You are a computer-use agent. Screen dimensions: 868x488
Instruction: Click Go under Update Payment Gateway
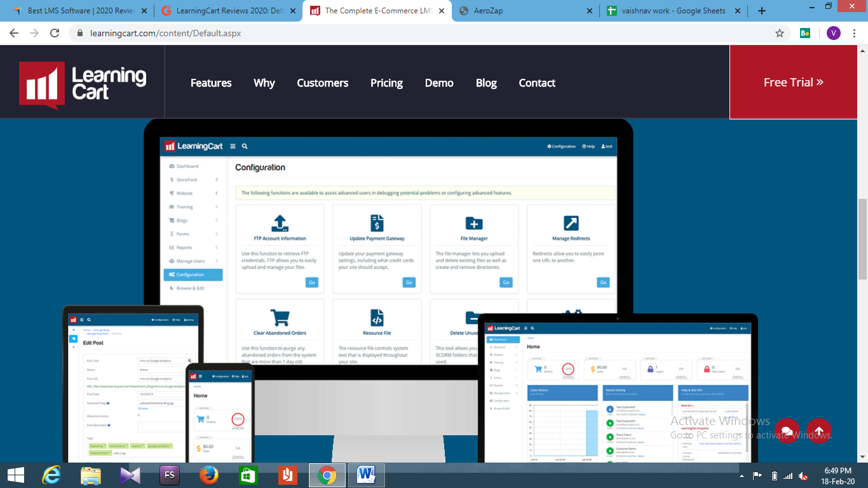click(409, 282)
